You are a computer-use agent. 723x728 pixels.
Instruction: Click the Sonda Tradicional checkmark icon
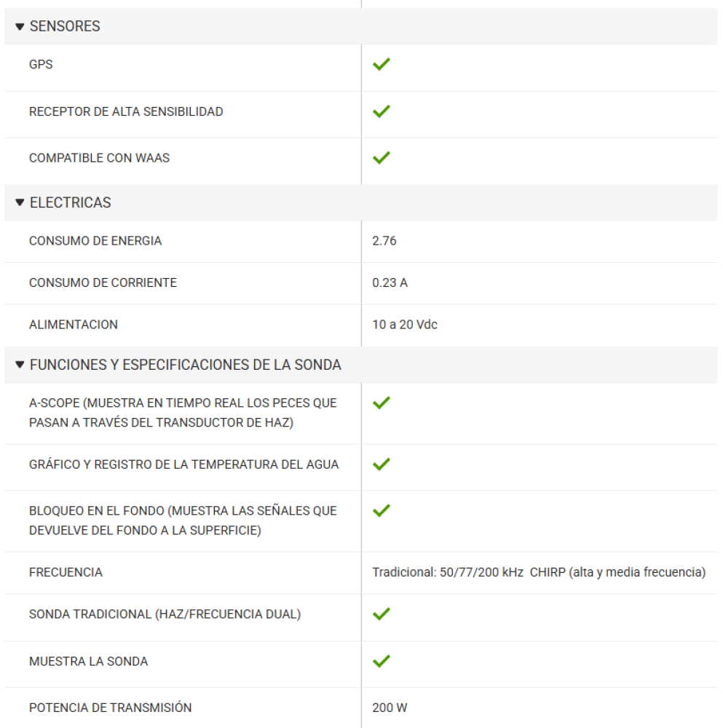pos(382,614)
